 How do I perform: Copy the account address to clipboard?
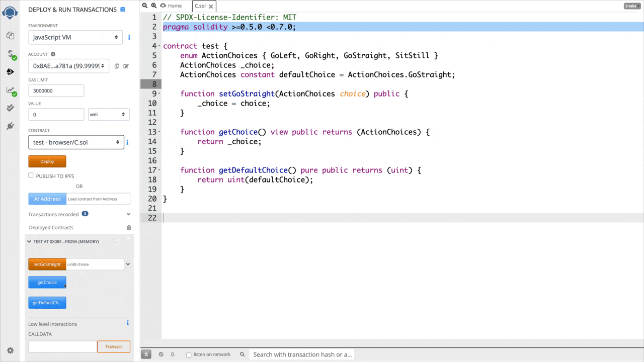pyautogui.click(x=117, y=66)
